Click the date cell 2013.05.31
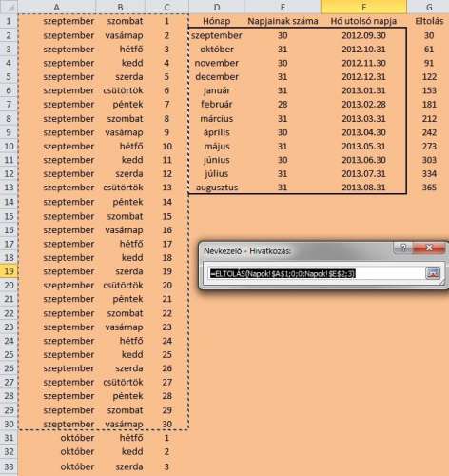This screenshot has height=476, width=449. pos(363,146)
